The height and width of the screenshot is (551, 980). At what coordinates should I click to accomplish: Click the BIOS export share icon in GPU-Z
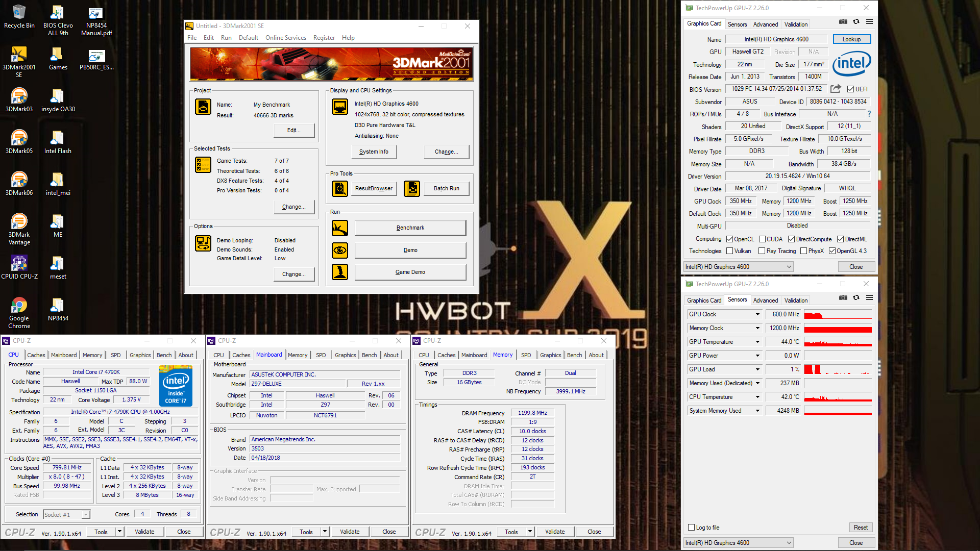pyautogui.click(x=836, y=89)
